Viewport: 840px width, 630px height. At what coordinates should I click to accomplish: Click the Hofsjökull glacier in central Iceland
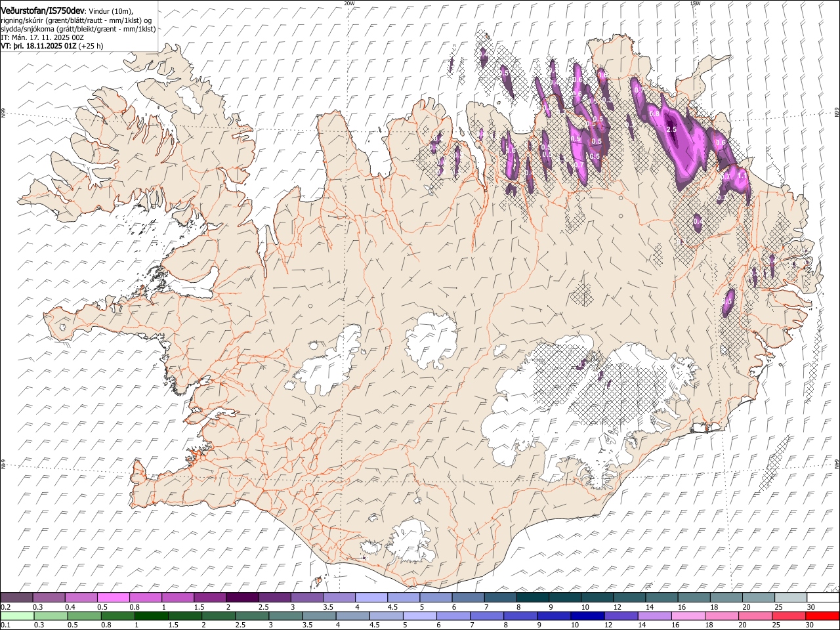430,340
